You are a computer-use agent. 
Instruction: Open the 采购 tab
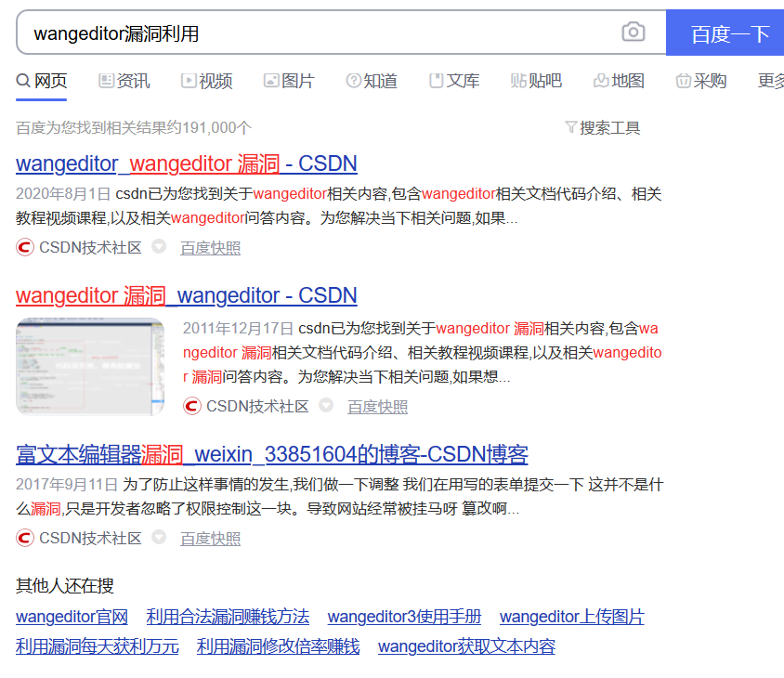701,81
